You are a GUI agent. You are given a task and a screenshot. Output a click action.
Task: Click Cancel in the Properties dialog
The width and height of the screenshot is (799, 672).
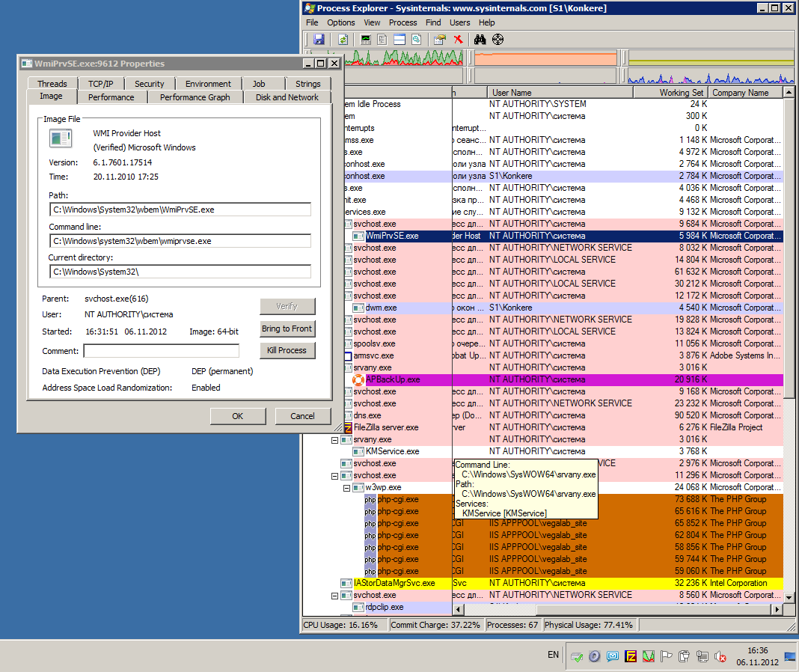[x=303, y=416]
